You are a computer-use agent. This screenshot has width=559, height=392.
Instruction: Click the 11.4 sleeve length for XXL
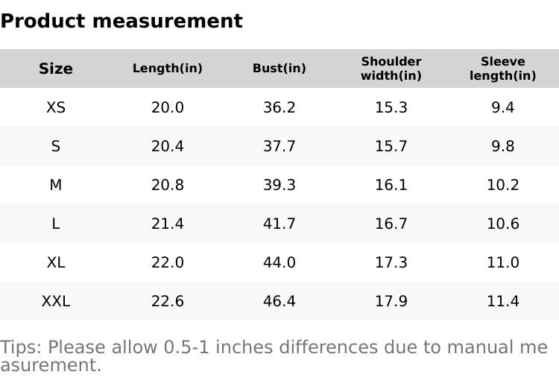[503, 301]
